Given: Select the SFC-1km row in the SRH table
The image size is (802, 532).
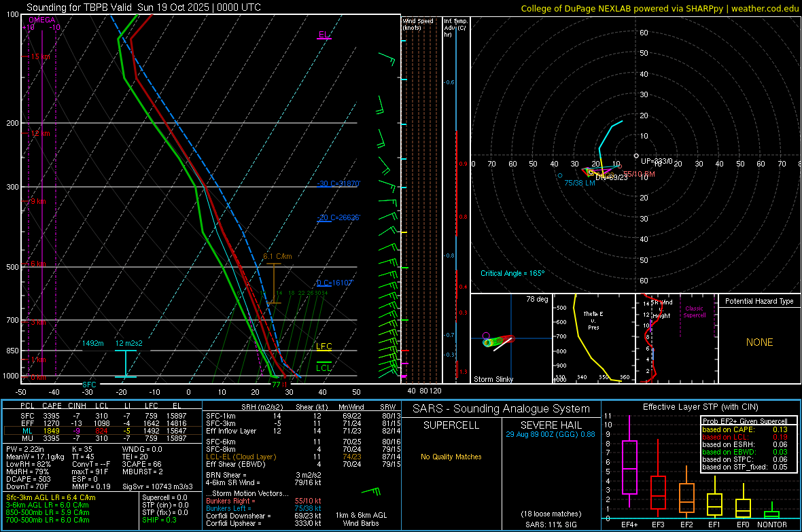Looking at the screenshot, I should [x=303, y=416].
